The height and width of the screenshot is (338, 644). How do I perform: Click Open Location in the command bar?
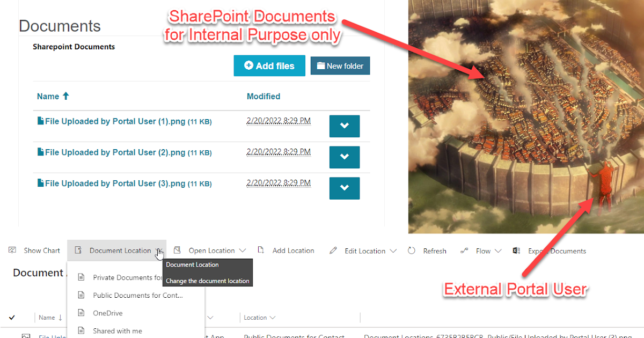click(211, 251)
